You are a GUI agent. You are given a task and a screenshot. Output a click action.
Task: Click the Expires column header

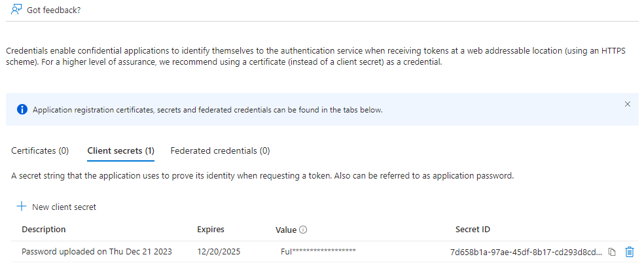tap(211, 229)
